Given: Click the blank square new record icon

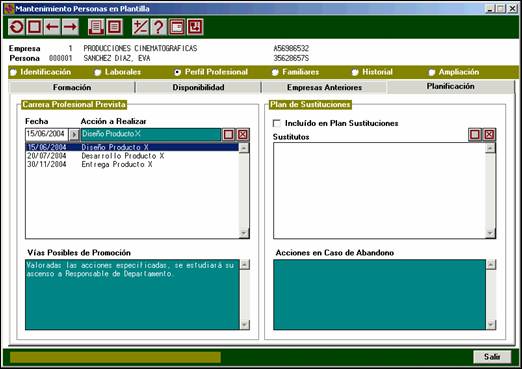Looking at the screenshot, I should point(34,27).
